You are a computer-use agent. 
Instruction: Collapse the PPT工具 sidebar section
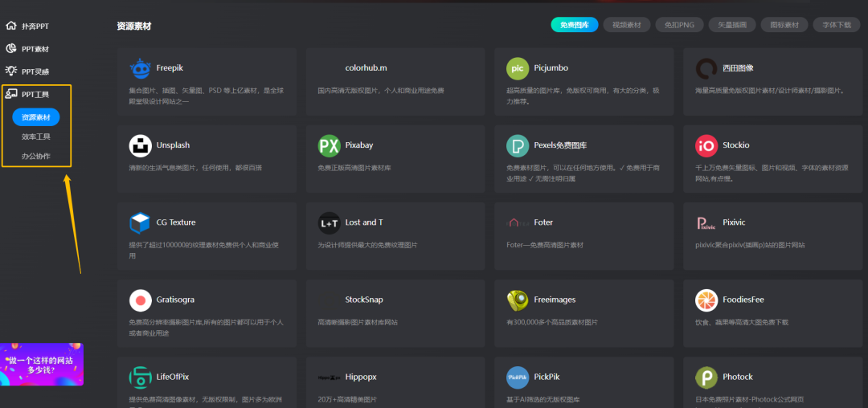[35, 95]
